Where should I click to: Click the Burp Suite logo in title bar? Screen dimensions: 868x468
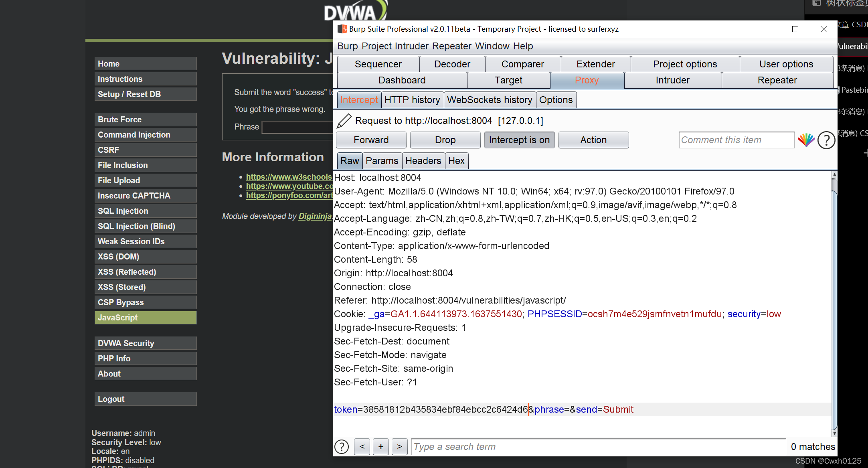tap(342, 29)
